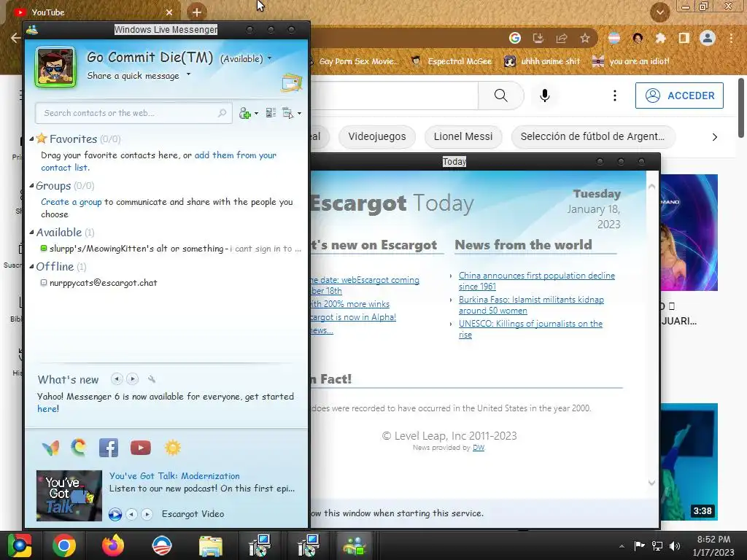Screen dimensions: 747x560
Task: Click Chrome share page icon
Action: (562, 38)
